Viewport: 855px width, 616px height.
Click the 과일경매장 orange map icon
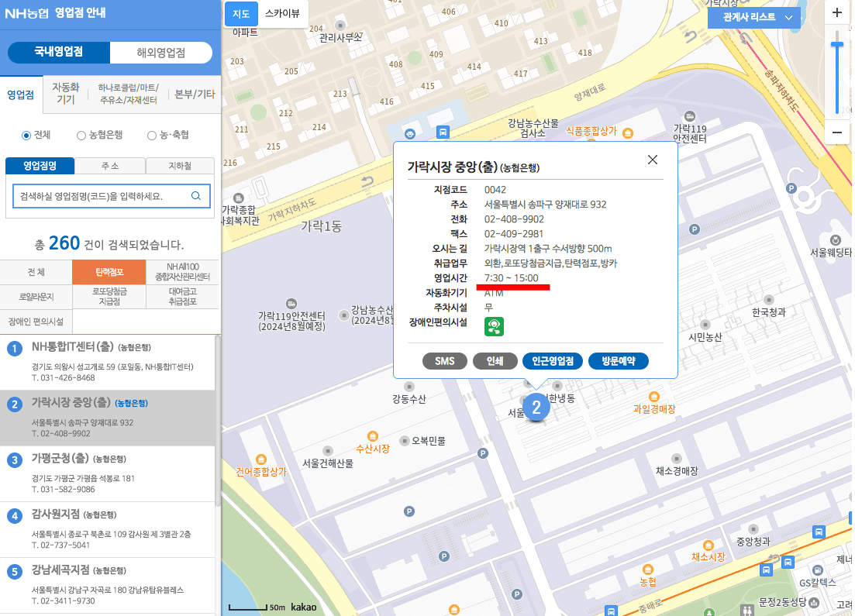point(654,396)
